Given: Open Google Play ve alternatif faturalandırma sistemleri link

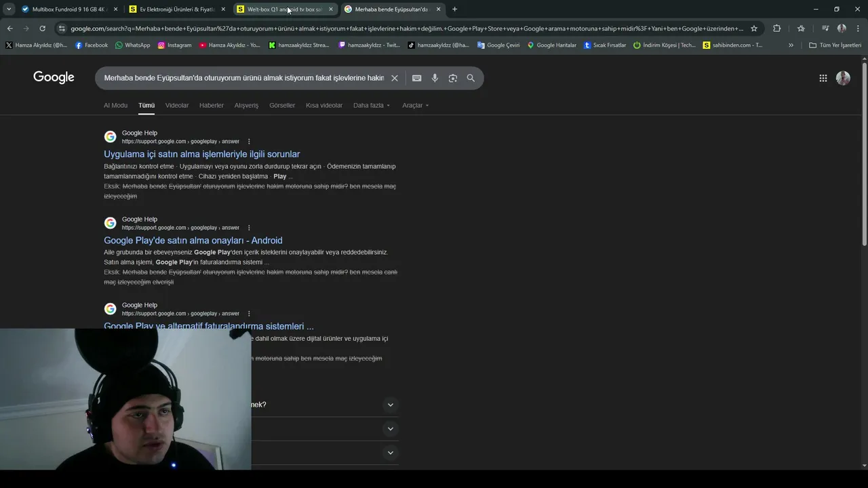Looking at the screenshot, I should click(209, 326).
